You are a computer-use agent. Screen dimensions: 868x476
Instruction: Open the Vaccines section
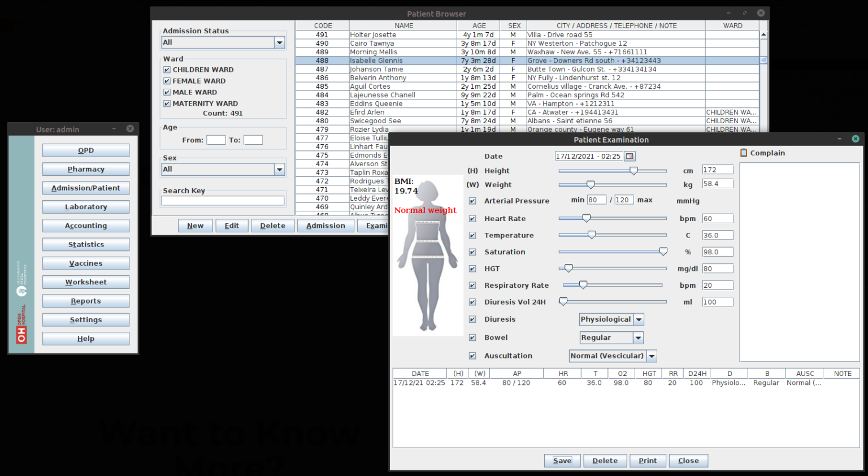[86, 263]
